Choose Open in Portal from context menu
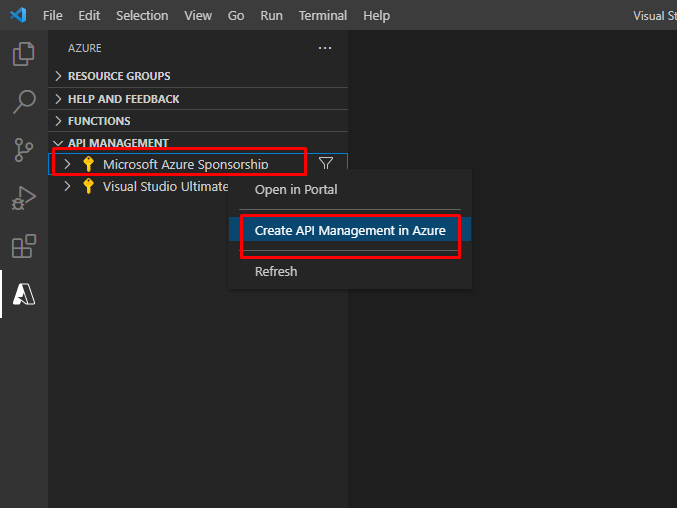This screenshot has height=508, width=677. tap(296, 190)
